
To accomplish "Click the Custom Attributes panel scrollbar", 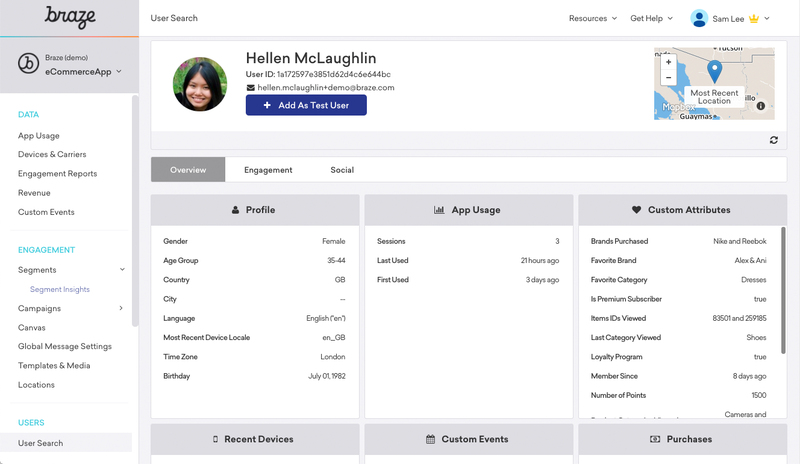I will 783,290.
